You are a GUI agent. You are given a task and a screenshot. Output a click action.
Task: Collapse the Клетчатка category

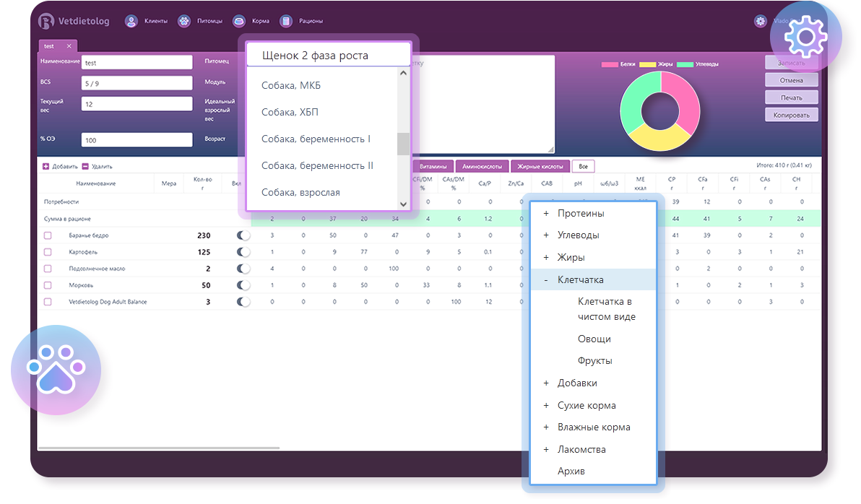tap(546, 280)
